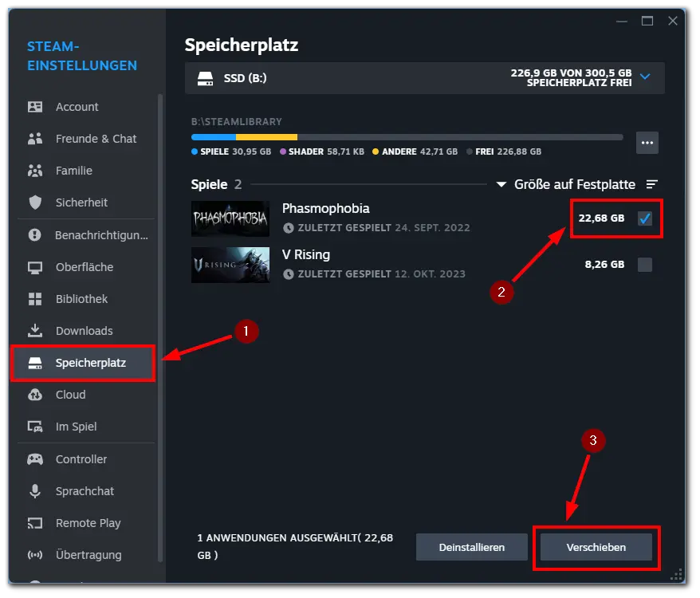Click the Remote Play cast icon

coord(35,523)
